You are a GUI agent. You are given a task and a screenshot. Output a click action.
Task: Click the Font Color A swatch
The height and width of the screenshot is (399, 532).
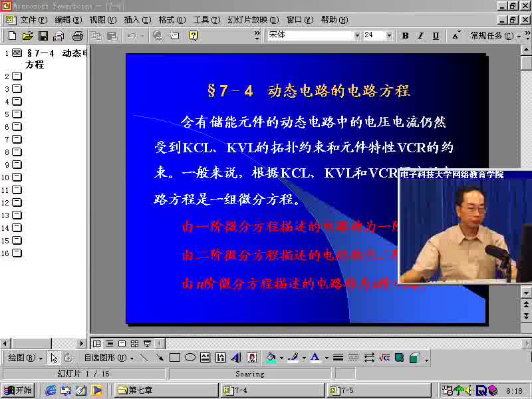click(315, 358)
